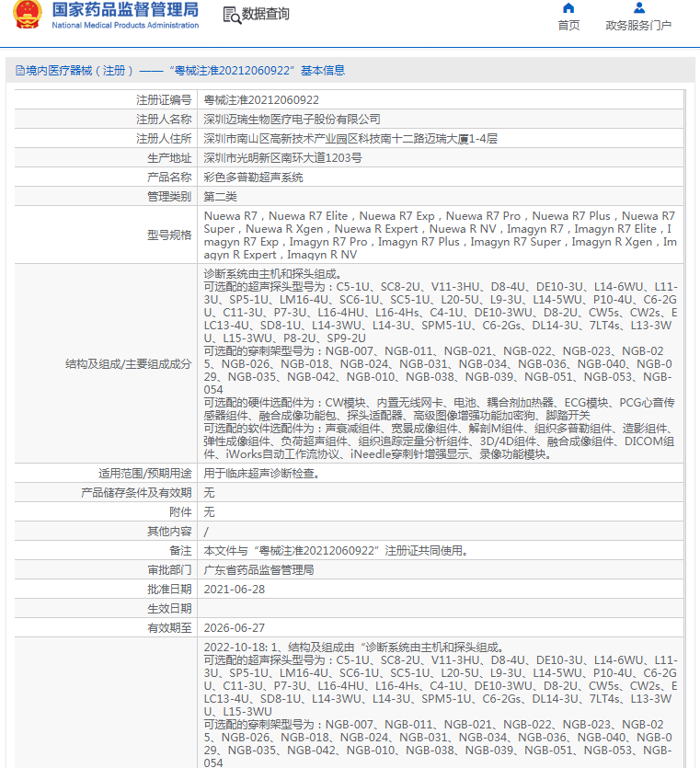
Task: Select the 附件 label cell
Action: [105, 511]
